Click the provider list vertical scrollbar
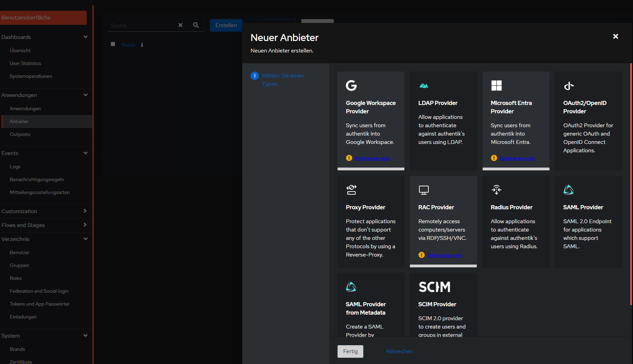The image size is (633, 364). tap(631, 184)
